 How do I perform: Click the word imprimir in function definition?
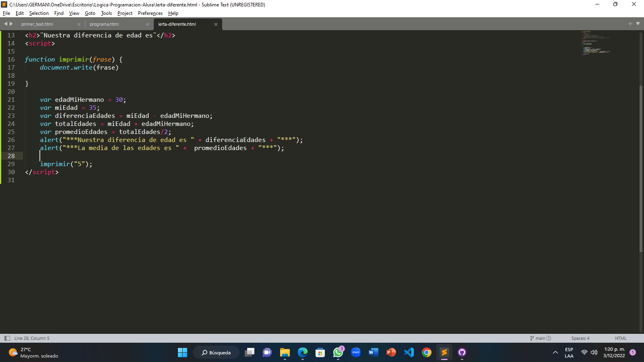(x=74, y=60)
